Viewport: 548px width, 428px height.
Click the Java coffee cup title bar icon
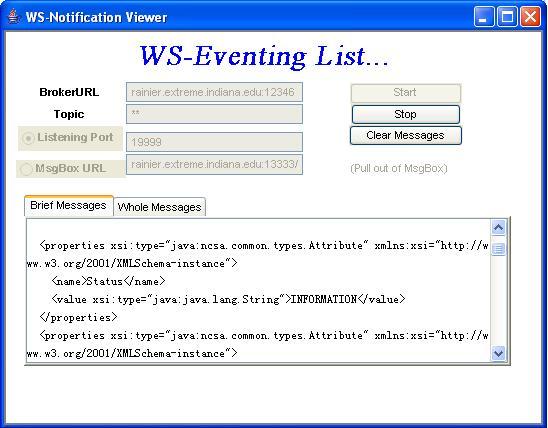pos(13,16)
